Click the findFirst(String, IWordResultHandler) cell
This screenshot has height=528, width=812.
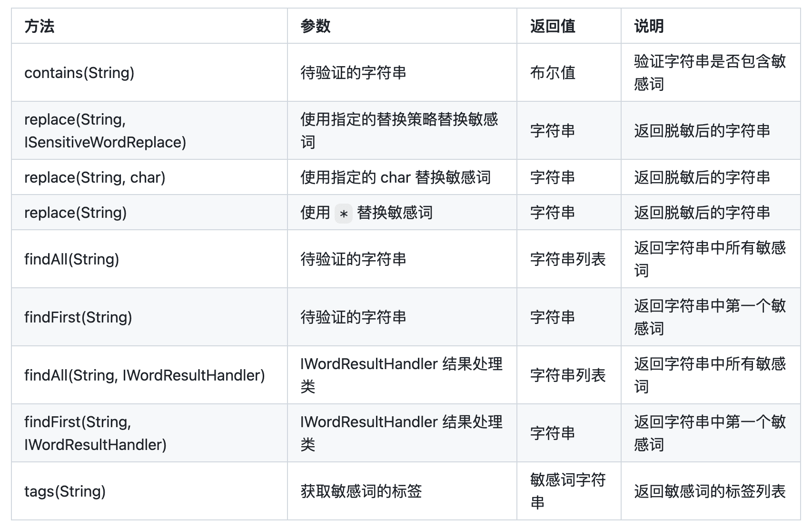(x=149, y=433)
